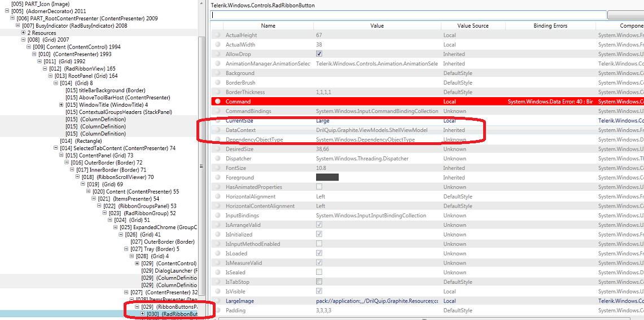Check the IsTabStop checkbox
This screenshot has width=644, height=320.
[x=319, y=282]
